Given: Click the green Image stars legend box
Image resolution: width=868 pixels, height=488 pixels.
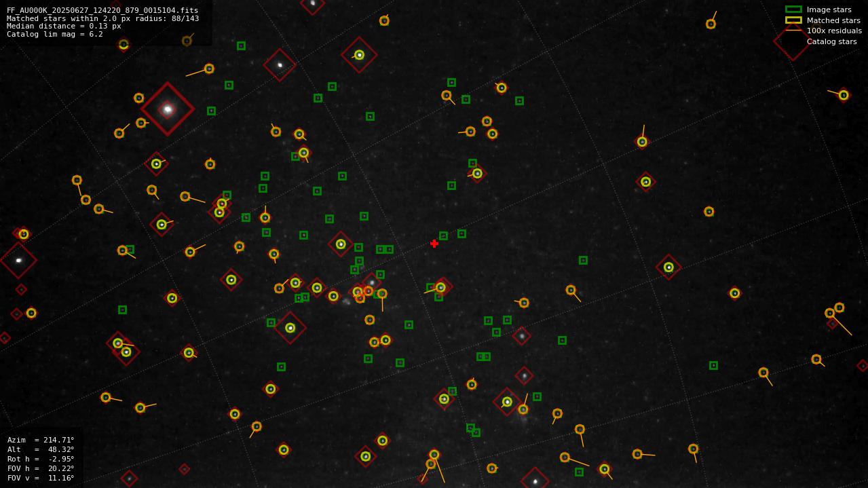Looking at the screenshot, I should 793,10.
